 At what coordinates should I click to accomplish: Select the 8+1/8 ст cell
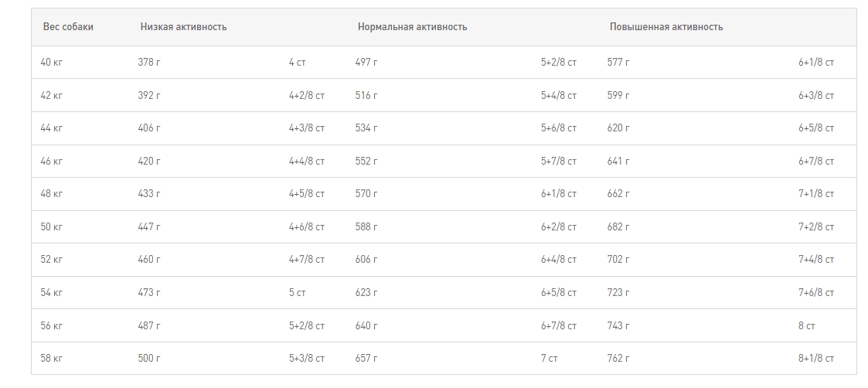coord(816,359)
